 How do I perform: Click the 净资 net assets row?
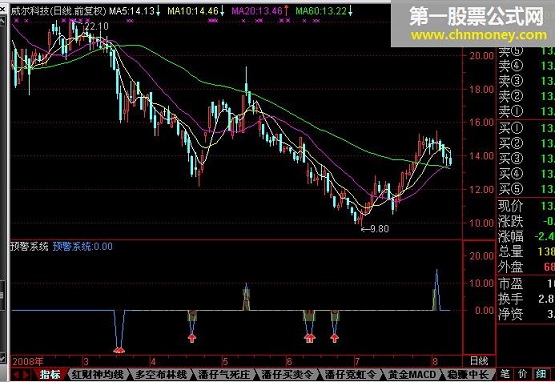(526, 314)
